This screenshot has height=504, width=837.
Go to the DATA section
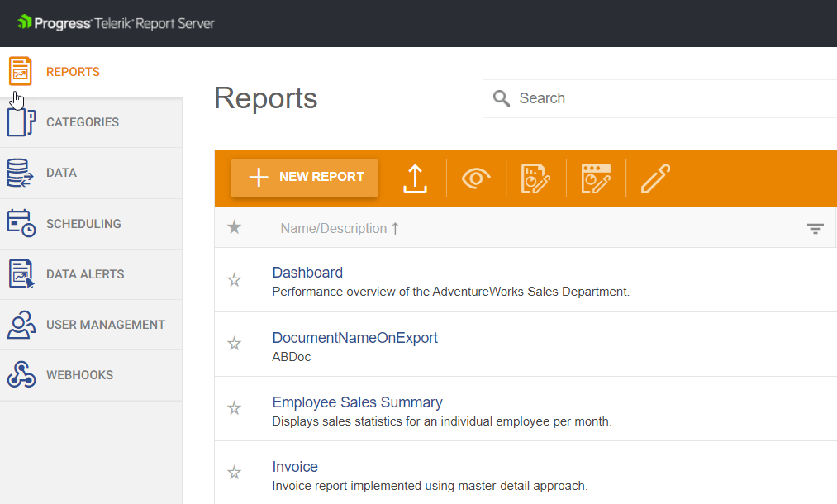(61, 173)
